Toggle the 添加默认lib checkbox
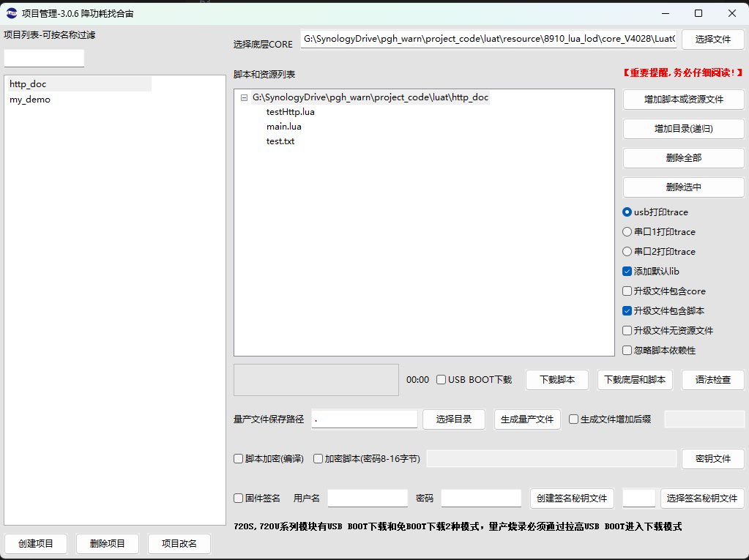This screenshot has width=749, height=560. pos(627,272)
